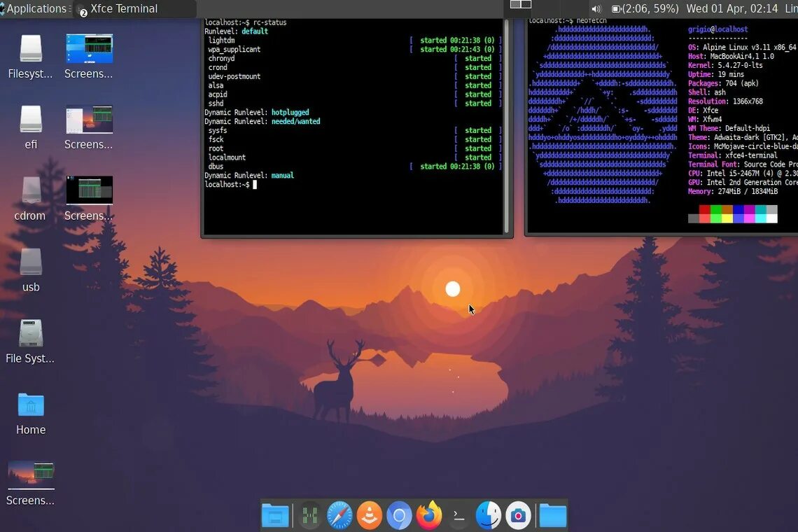Click the 'Packages: 704 (apk)' line

[x=723, y=83]
